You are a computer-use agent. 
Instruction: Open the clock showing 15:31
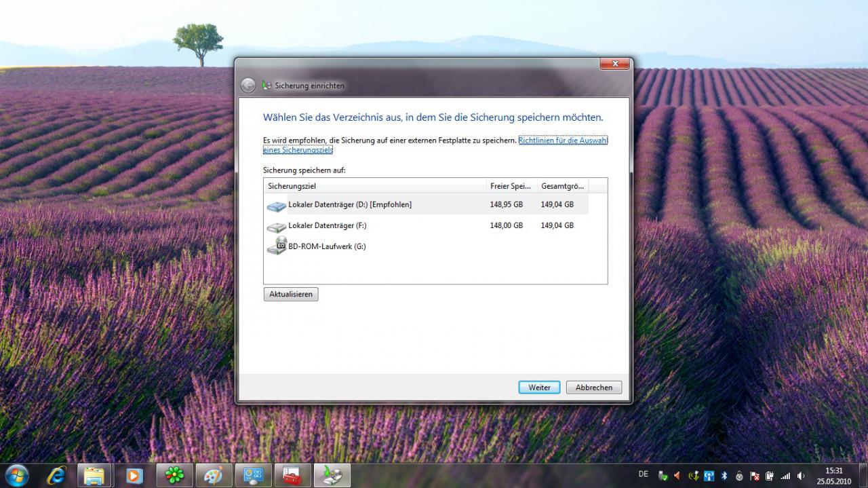(834, 476)
